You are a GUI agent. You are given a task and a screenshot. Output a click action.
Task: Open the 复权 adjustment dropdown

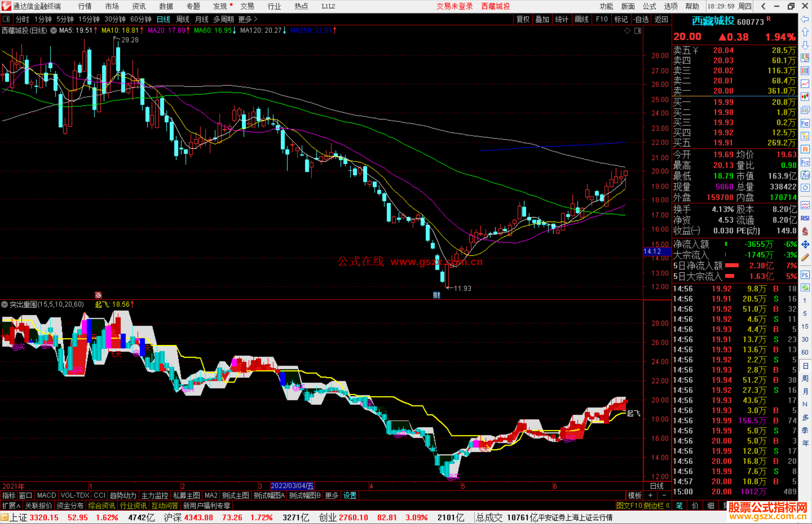click(523, 19)
